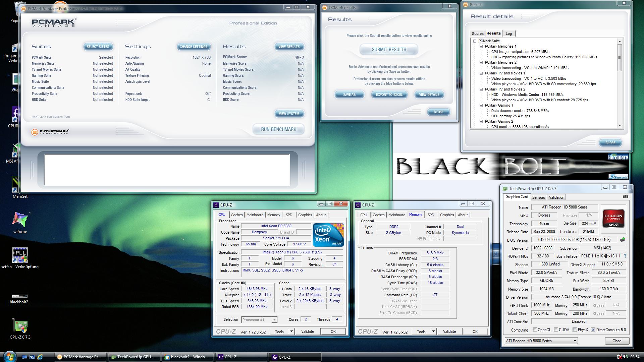Click the Result details scrollbar thumb
This screenshot has height=362, width=644.
[x=620, y=57]
